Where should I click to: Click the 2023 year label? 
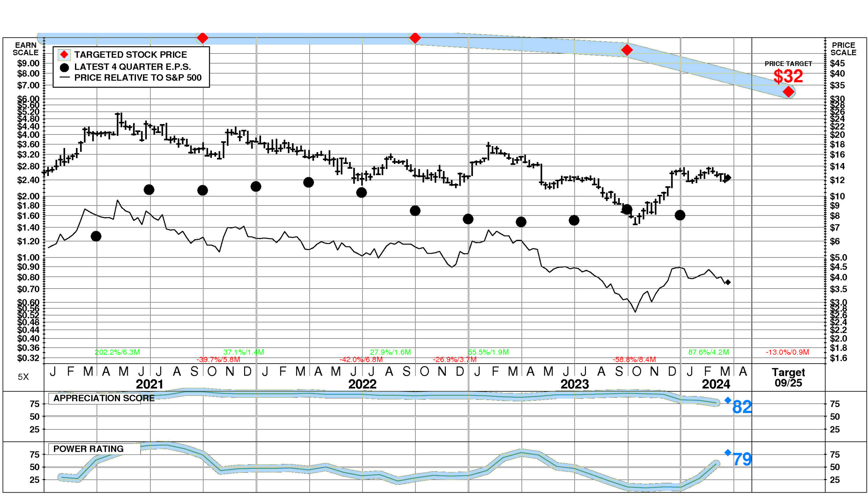click(x=574, y=384)
